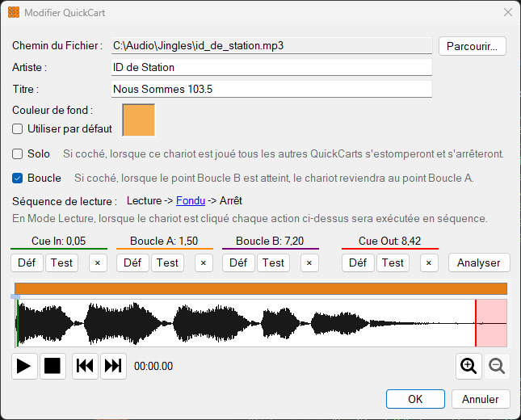Jump to start with skip-back icon
Screen dimensions: 521x420
click(85, 366)
